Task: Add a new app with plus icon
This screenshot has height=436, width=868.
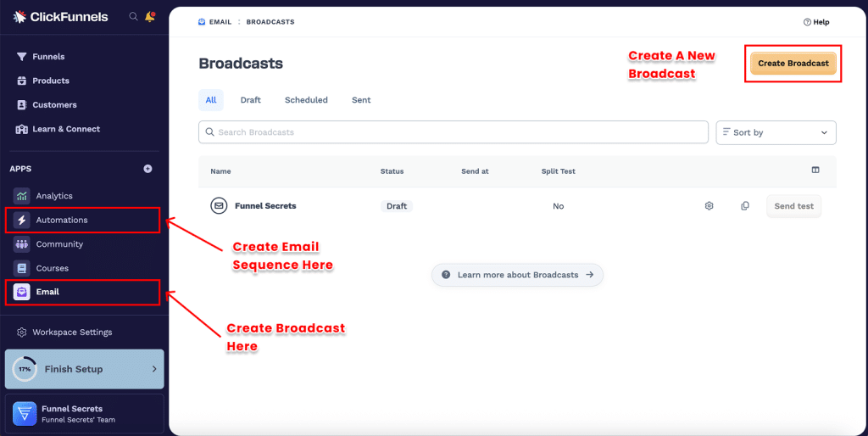Action: pyautogui.click(x=147, y=169)
